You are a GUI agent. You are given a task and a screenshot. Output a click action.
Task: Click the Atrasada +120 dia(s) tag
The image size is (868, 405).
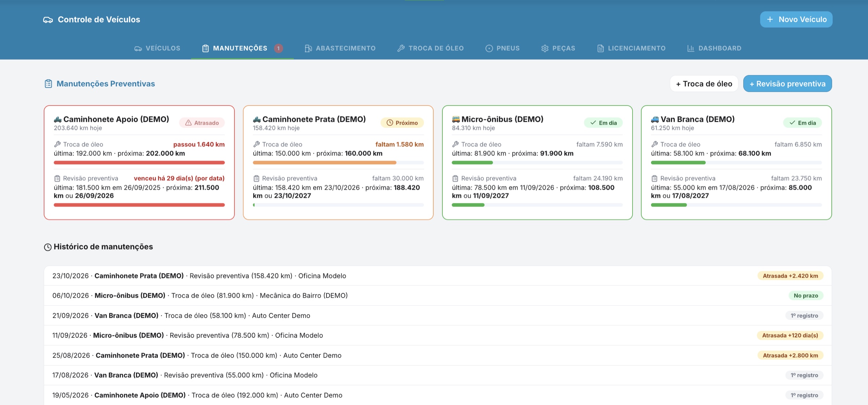(790, 336)
